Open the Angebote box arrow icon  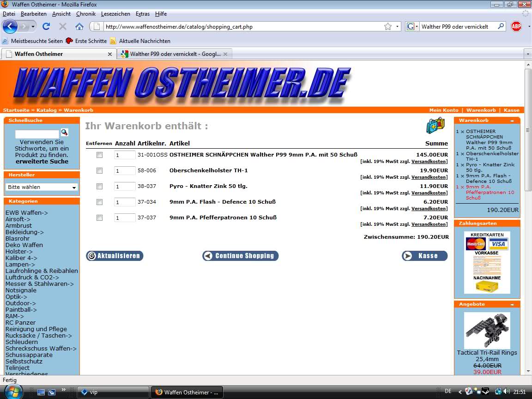512,305
